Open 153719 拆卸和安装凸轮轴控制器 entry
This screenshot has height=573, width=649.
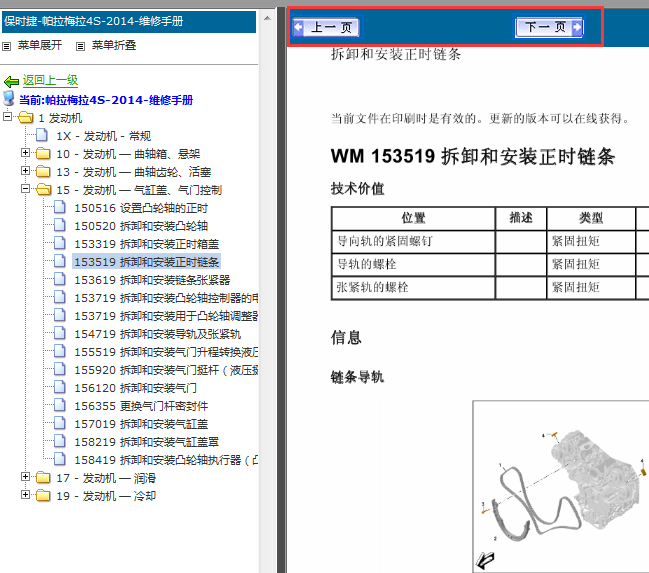click(x=166, y=298)
